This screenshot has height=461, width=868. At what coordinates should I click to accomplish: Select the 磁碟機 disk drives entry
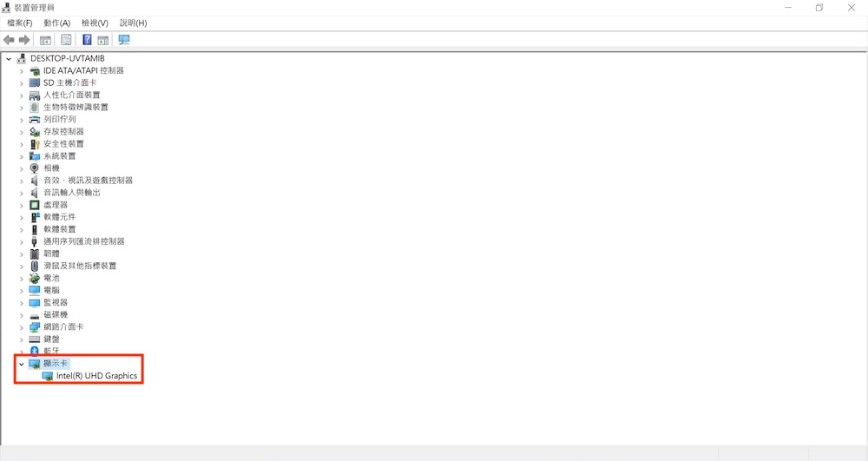coord(56,314)
